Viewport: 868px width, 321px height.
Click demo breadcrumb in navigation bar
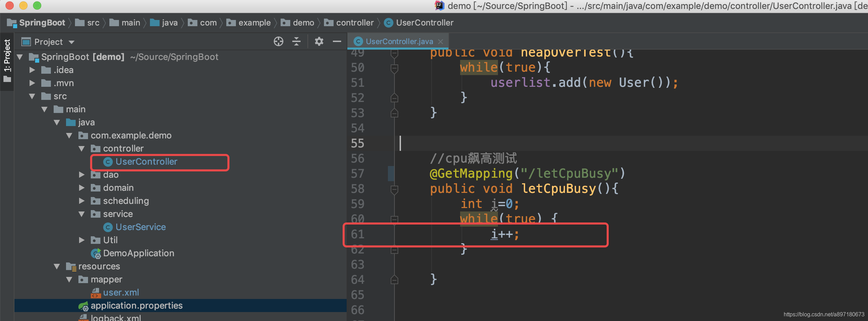[x=297, y=23]
